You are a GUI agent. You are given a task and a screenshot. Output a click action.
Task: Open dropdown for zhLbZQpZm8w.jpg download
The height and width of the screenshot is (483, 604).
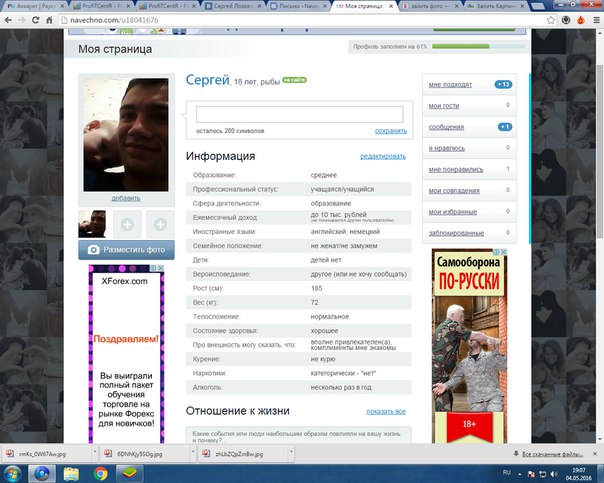(x=291, y=453)
